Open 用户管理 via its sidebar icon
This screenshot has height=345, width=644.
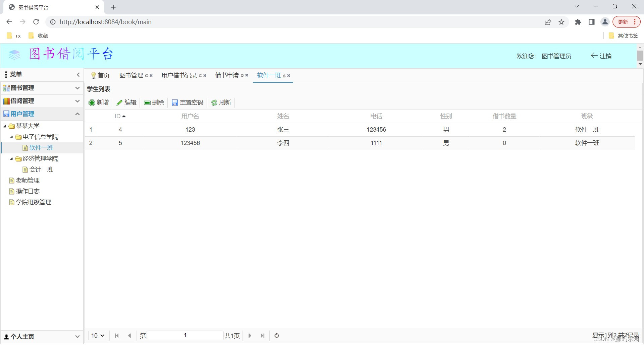6,114
